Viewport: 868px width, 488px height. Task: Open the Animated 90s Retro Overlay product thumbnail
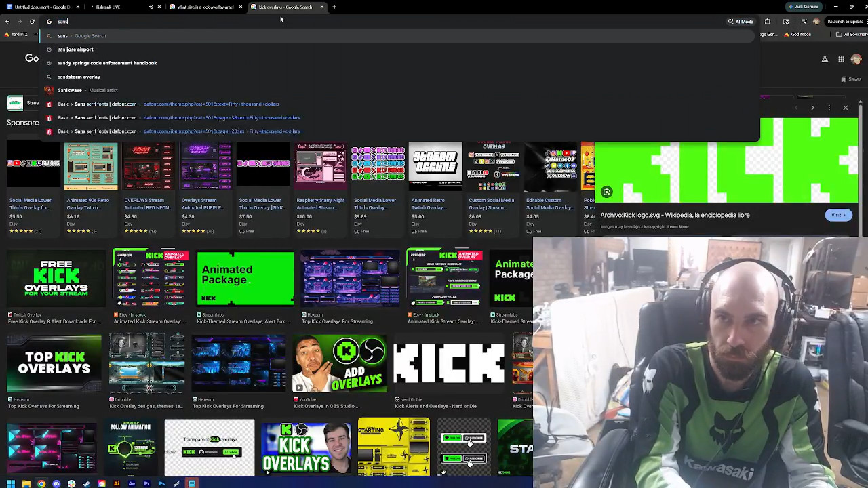coord(91,165)
